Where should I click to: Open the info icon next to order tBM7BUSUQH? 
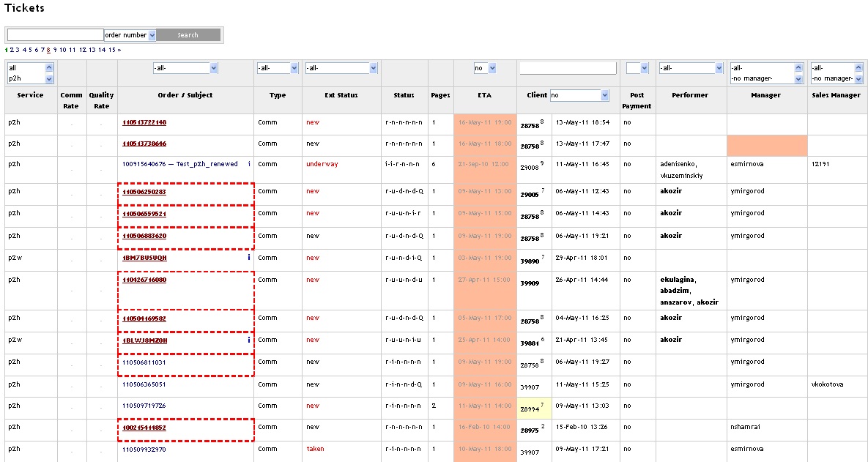tap(248, 257)
